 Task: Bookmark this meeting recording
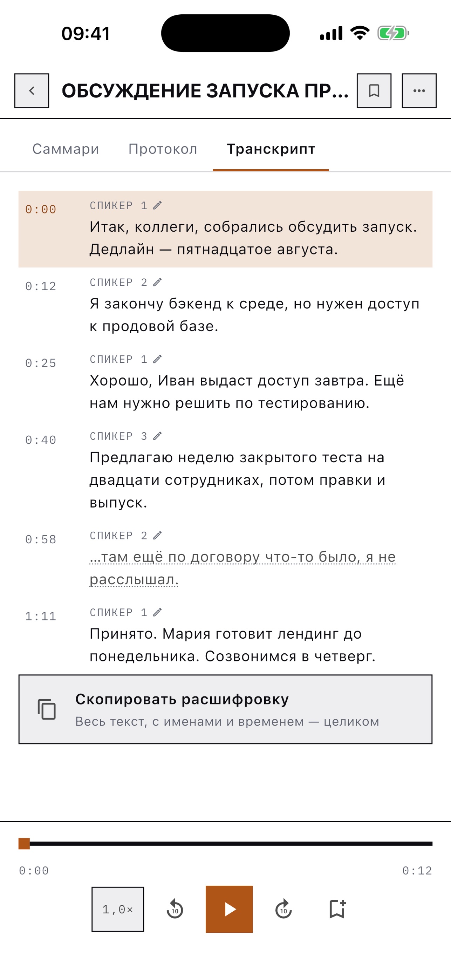374,90
